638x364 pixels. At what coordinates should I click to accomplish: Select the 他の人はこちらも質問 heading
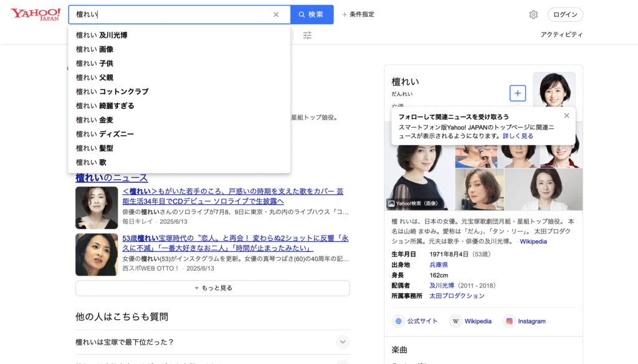point(121,317)
